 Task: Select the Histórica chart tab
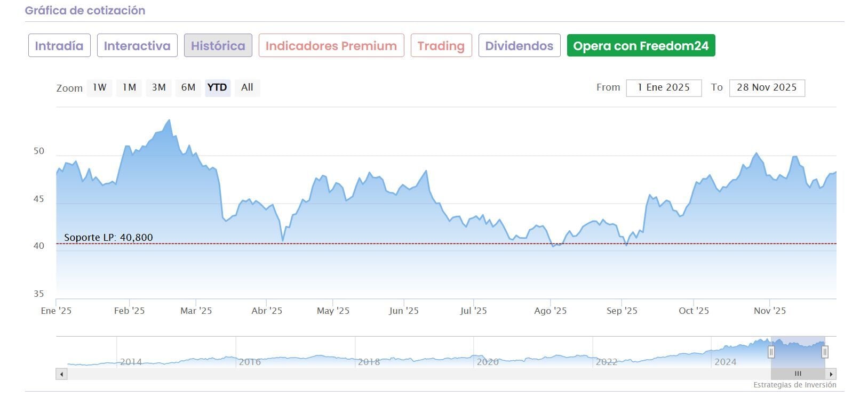tap(218, 46)
